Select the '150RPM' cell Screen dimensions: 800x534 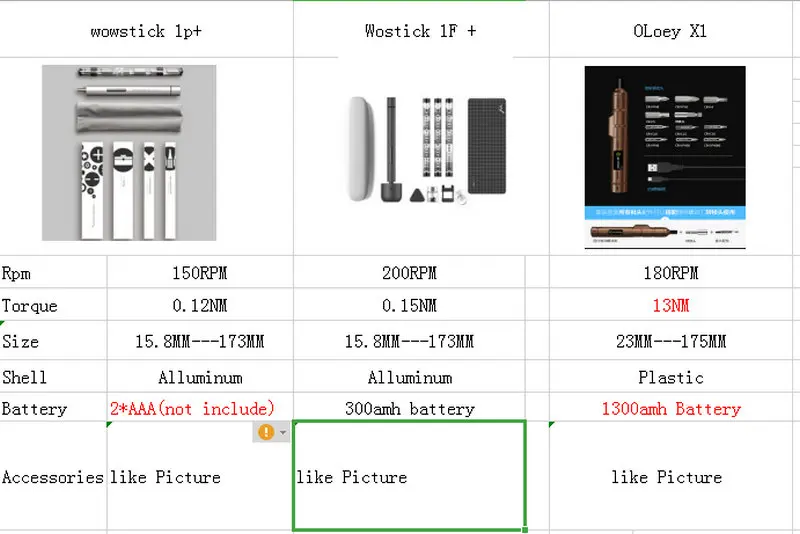pos(200,273)
